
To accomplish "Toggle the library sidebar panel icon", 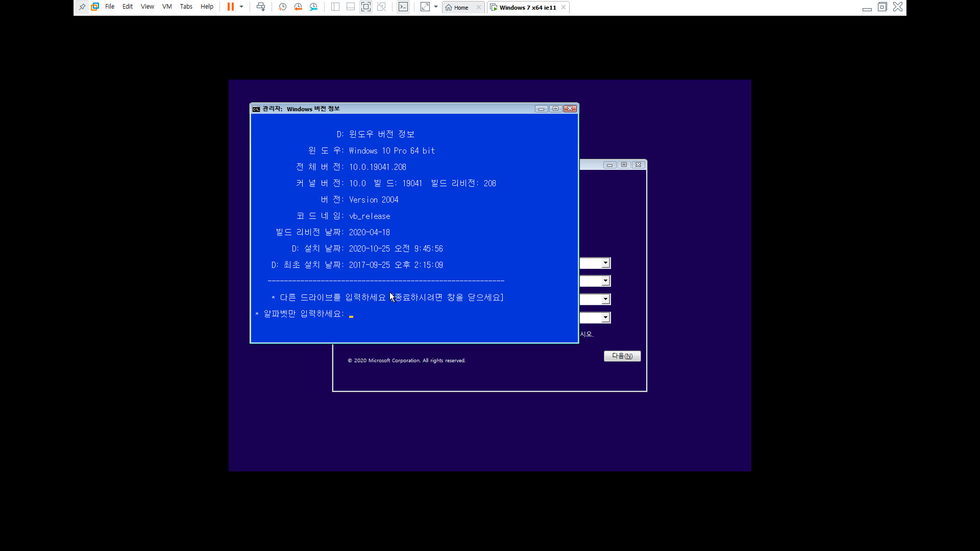I will point(335,7).
